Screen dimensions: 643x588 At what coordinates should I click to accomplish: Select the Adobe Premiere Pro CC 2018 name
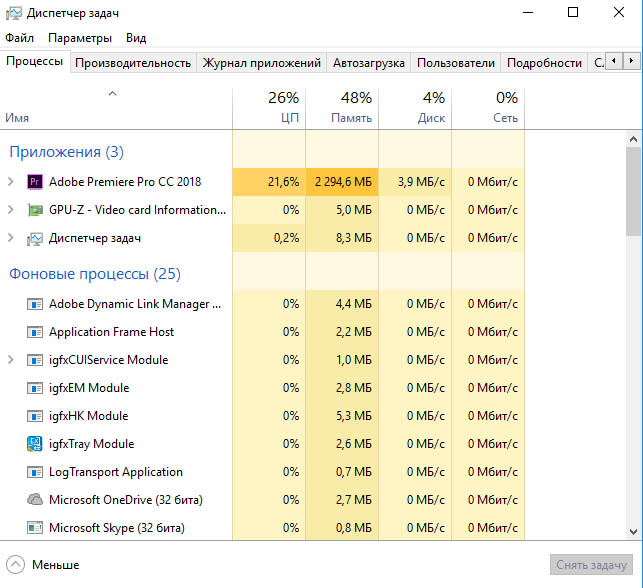(x=125, y=182)
